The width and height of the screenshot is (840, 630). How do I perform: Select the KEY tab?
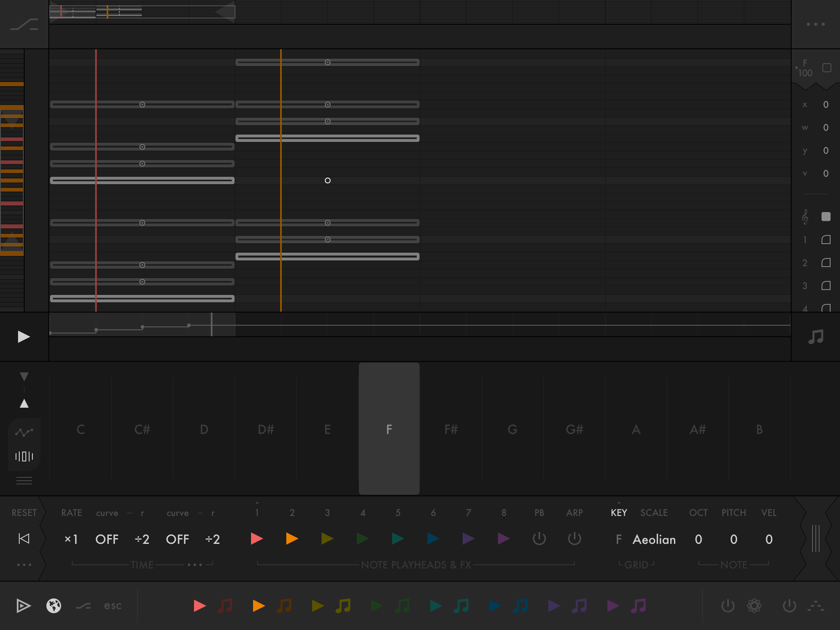(x=619, y=513)
